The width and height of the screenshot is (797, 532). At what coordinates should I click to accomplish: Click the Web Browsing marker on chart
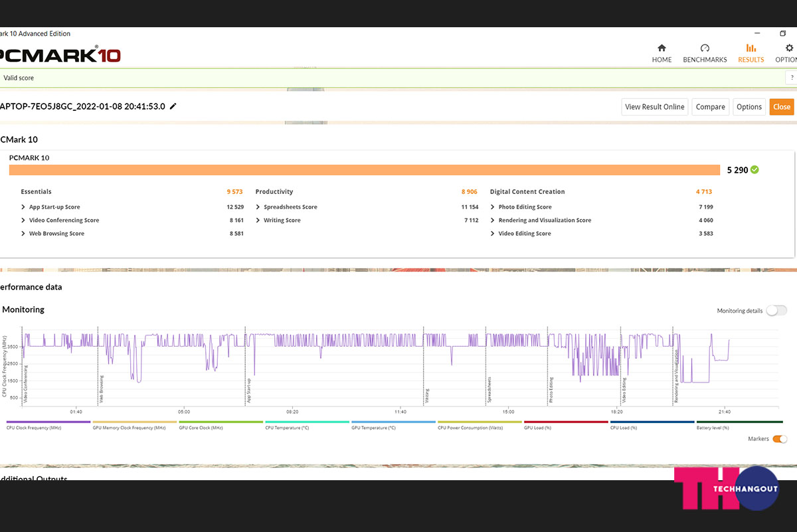[102, 390]
